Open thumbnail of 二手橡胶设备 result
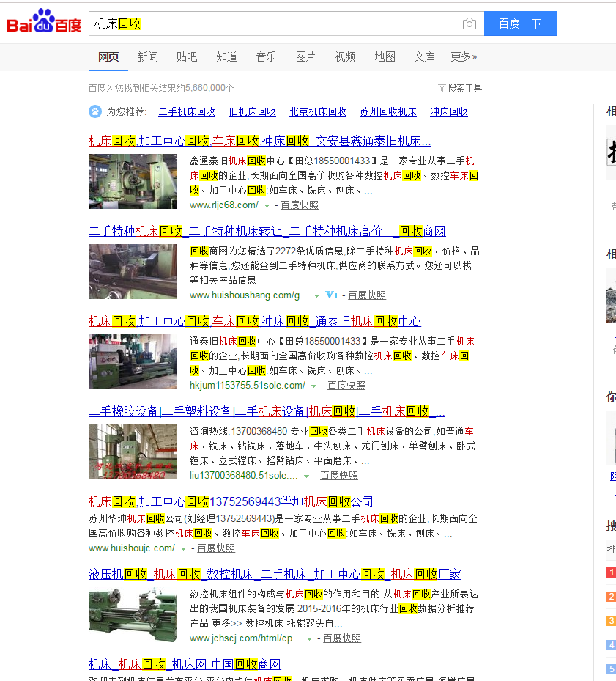 click(x=133, y=452)
